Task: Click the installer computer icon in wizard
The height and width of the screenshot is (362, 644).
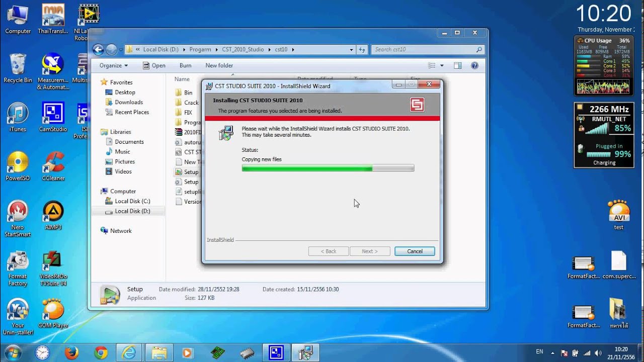Action: (x=226, y=133)
